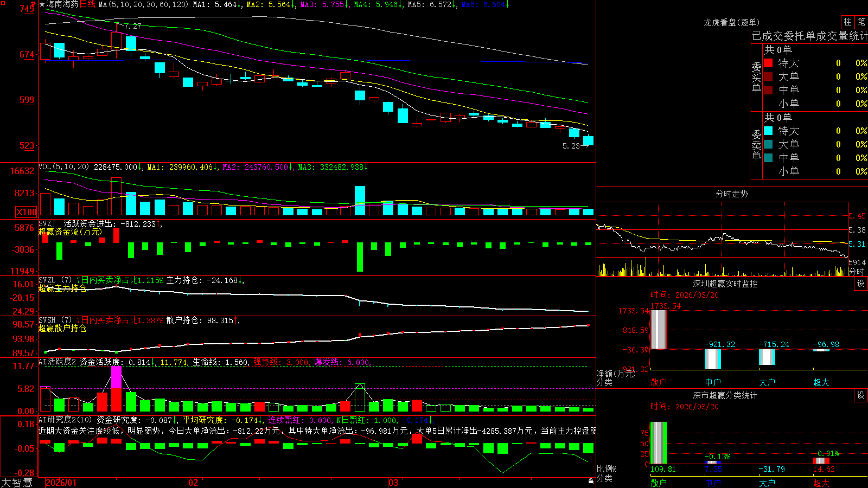Click the 分时 label beside intraday volume
This screenshot has width=868, height=488.
857,271
